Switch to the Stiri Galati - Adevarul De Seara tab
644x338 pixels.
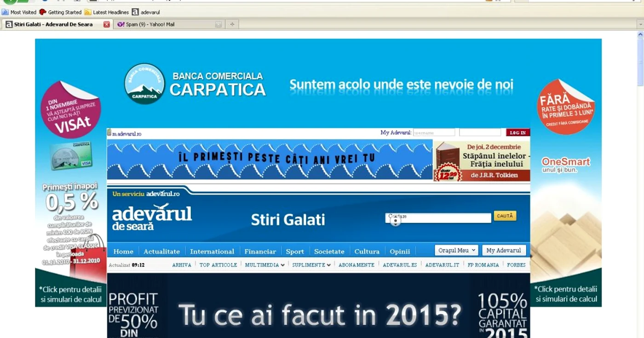pos(53,24)
